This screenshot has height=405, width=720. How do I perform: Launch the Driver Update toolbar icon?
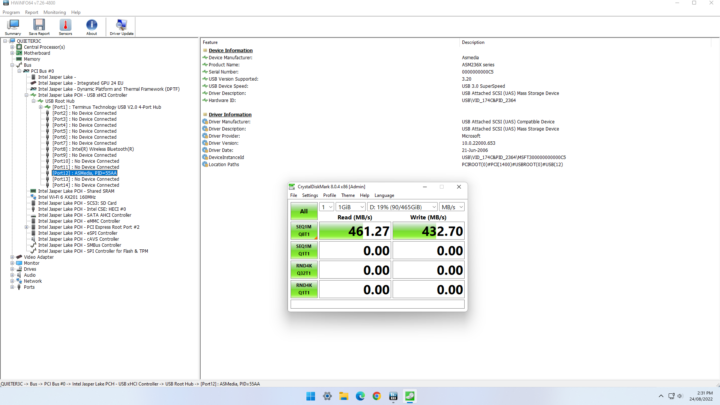tap(122, 27)
